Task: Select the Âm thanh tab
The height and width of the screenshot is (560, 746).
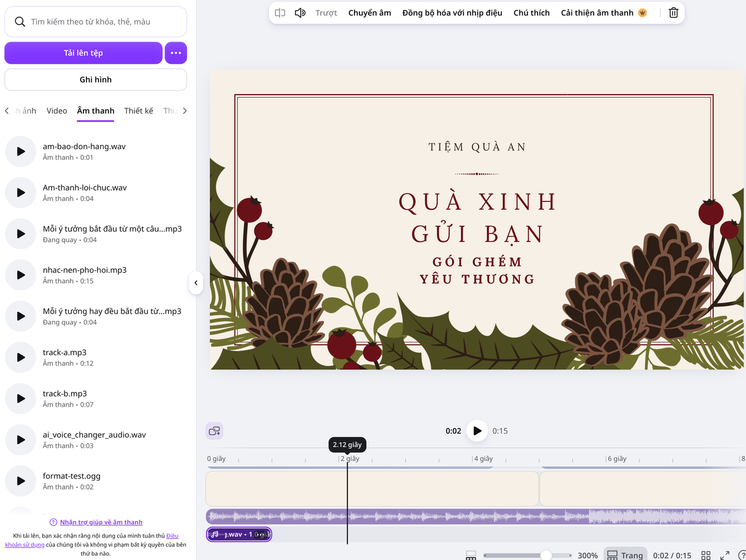Action: tap(95, 111)
